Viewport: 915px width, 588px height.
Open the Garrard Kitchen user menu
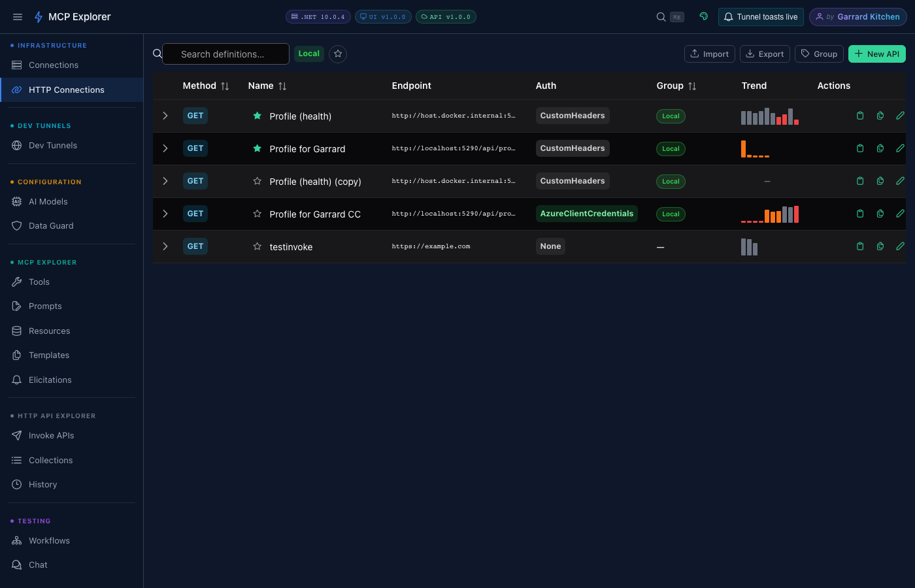(857, 17)
